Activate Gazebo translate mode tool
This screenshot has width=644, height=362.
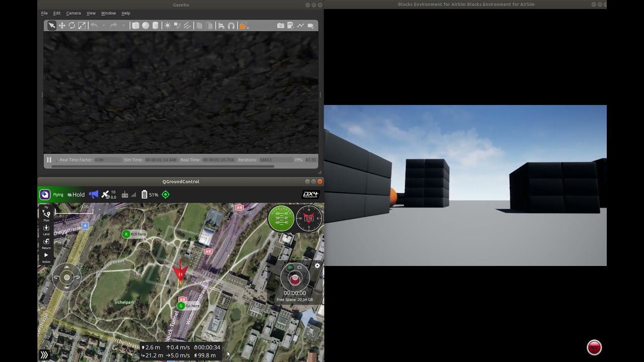[62, 26]
